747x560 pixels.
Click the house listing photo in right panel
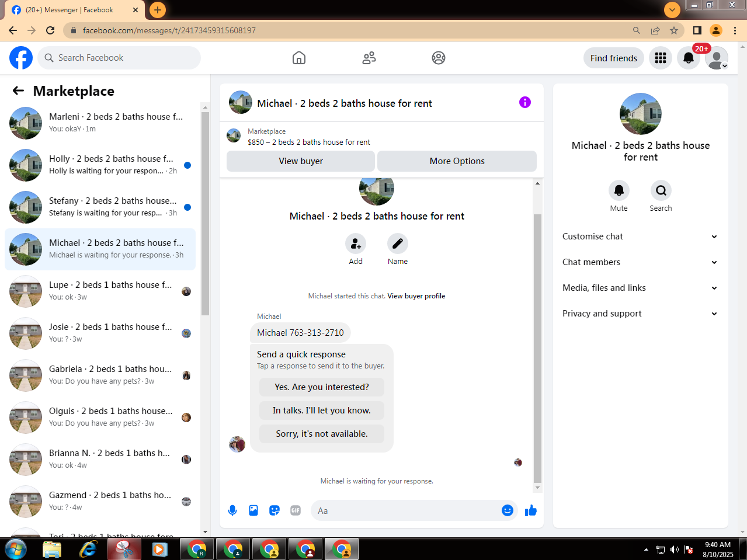pos(641,114)
